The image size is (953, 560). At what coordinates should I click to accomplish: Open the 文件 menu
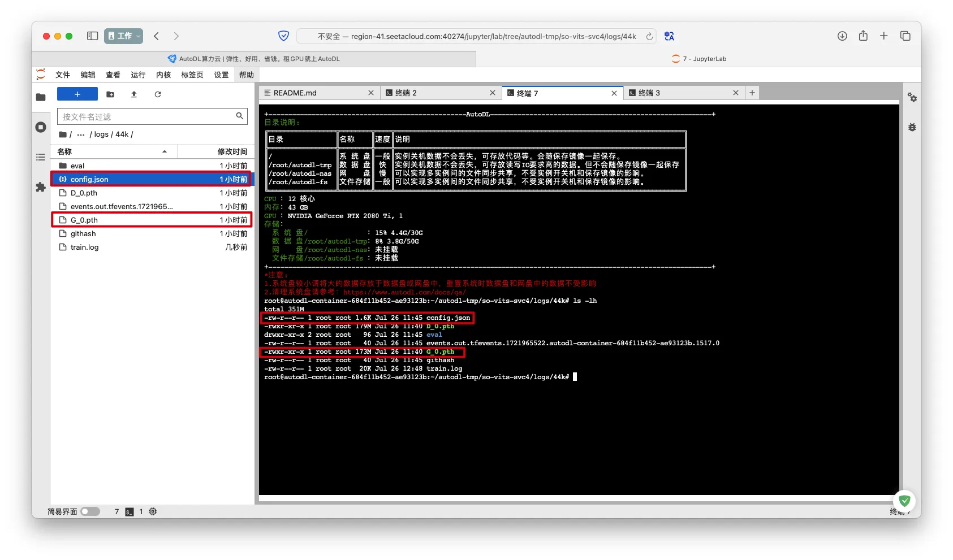point(62,75)
